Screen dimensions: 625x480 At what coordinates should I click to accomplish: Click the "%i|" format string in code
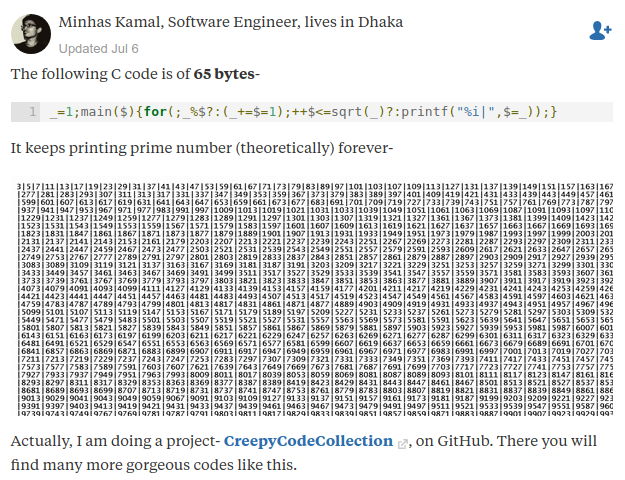coord(476,112)
